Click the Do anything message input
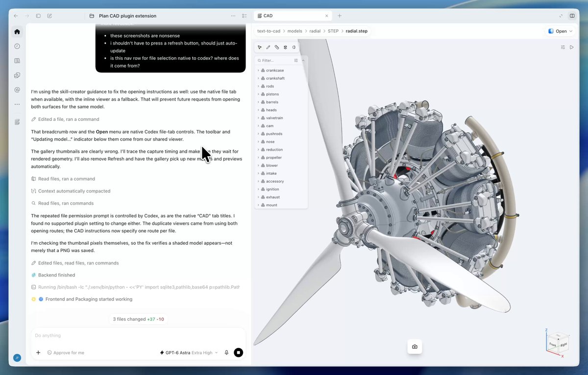The height and width of the screenshot is (375, 588). pyautogui.click(x=138, y=336)
